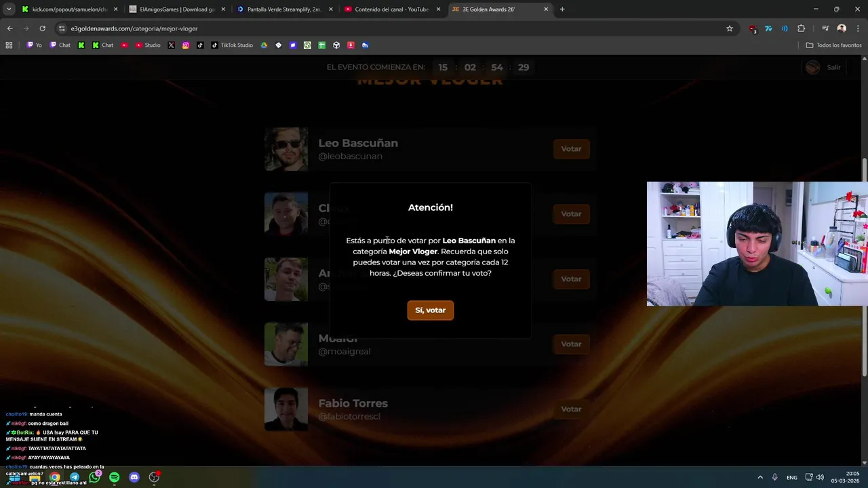Open the X (Twitter) bookmark
This screenshot has width=868, height=488.
point(171,45)
